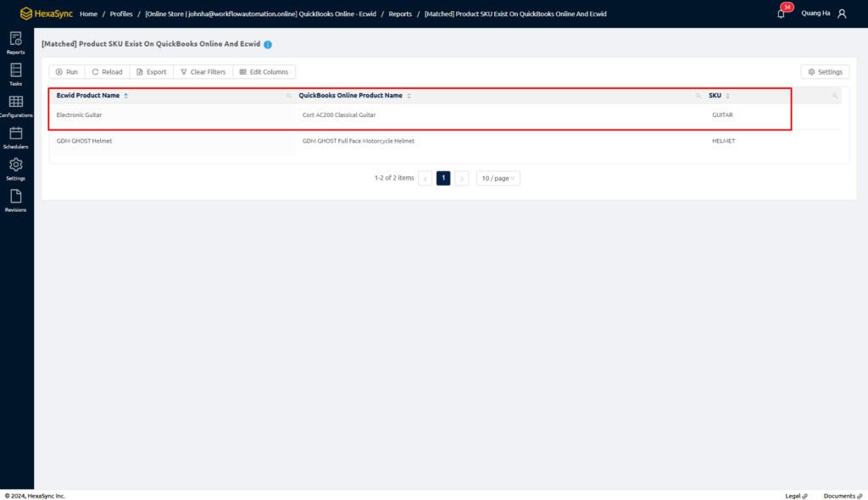Sort by QuickBooks Online Product Name
The image size is (868, 500).
[x=409, y=96]
